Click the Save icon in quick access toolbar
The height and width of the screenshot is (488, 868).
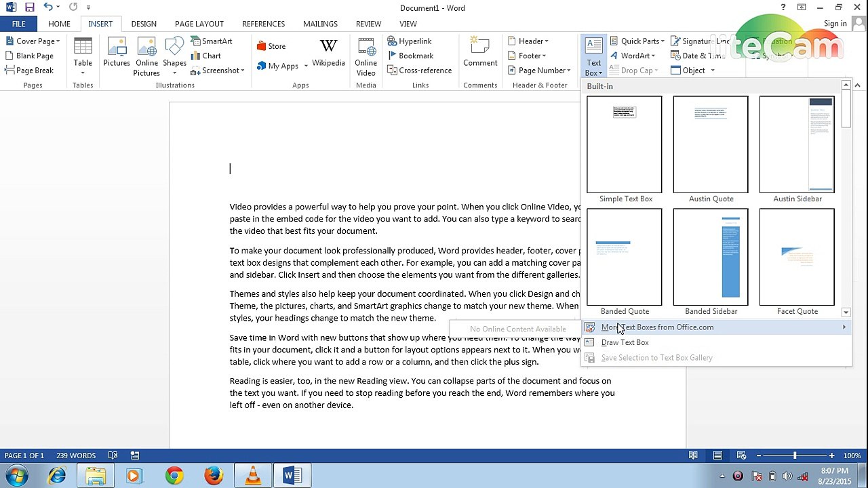tap(30, 7)
